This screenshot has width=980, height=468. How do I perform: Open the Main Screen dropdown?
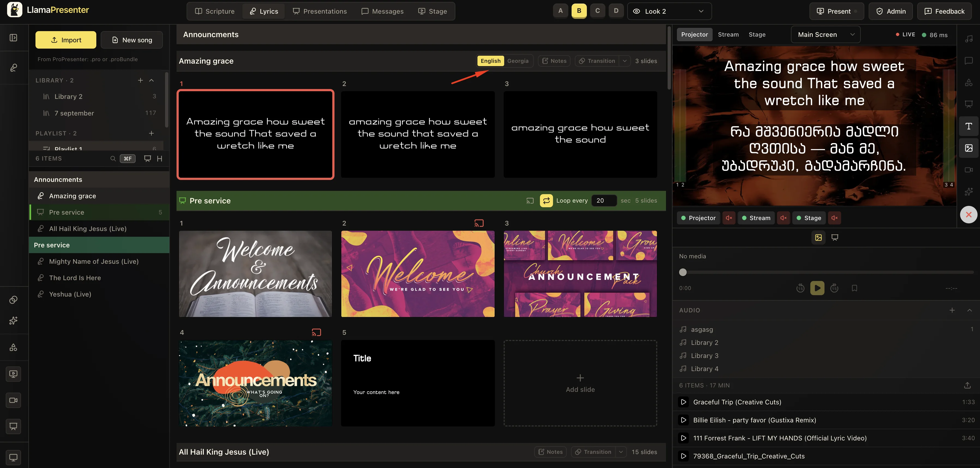click(x=825, y=35)
